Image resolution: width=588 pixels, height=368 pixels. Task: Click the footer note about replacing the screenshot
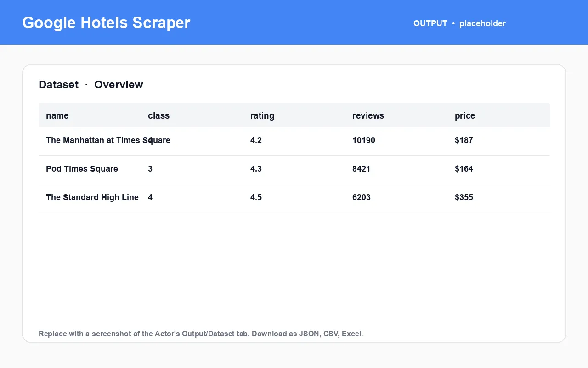coord(201,333)
